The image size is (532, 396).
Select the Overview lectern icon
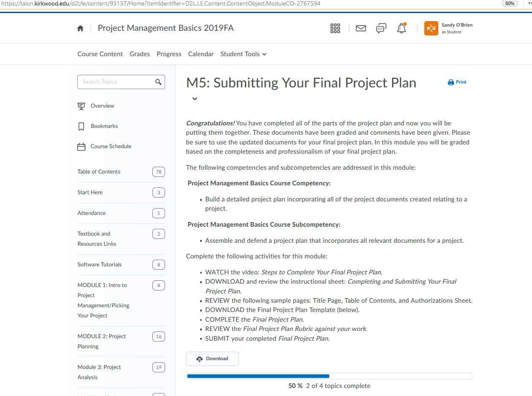click(x=81, y=106)
